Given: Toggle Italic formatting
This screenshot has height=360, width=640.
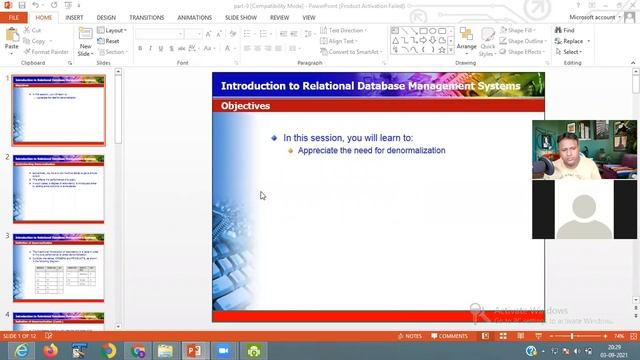Looking at the screenshot, I should click(150, 49).
